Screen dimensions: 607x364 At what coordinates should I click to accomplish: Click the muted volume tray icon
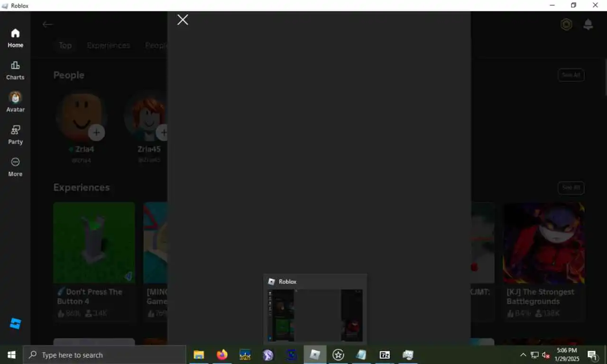pos(546,355)
